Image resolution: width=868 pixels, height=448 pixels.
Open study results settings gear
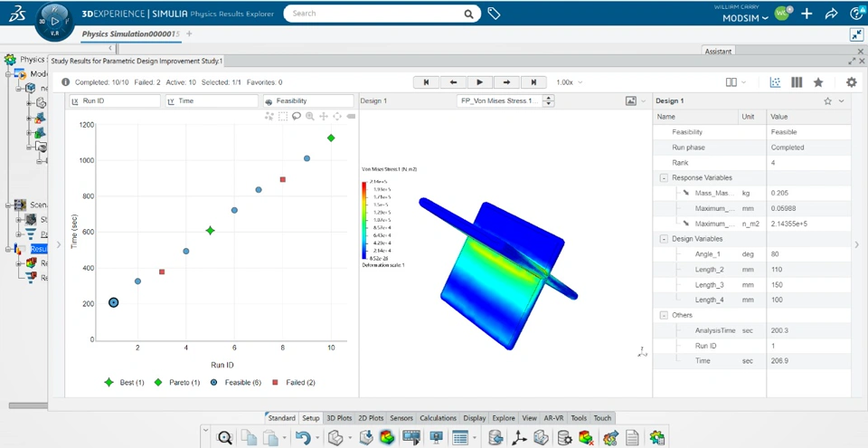(x=852, y=82)
